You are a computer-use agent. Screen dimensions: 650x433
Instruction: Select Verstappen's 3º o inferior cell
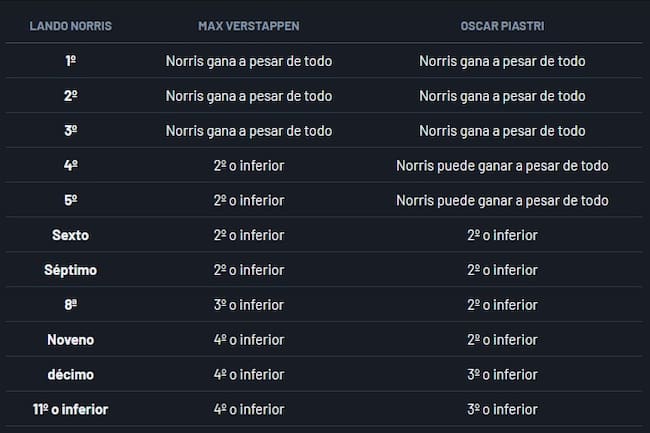[249, 305]
